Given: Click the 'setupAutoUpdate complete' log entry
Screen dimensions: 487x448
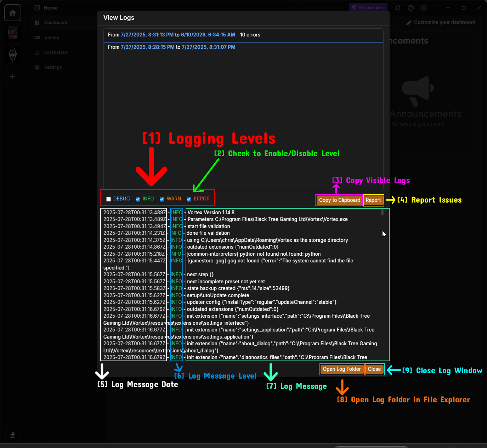Looking at the screenshot, I should pyautogui.click(x=176, y=295).
